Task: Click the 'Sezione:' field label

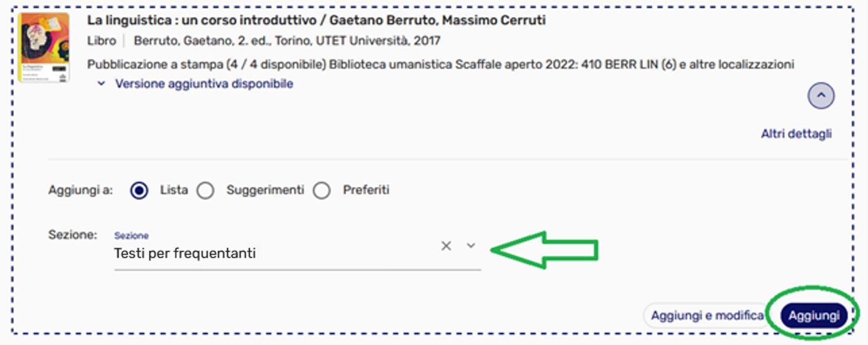Action: [x=72, y=235]
